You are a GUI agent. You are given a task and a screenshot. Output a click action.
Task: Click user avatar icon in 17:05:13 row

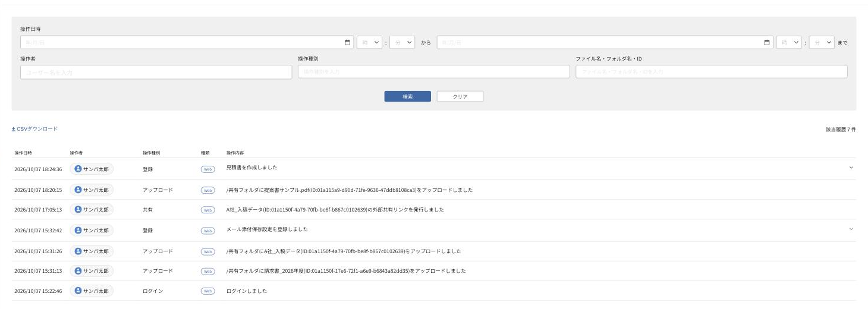pyautogui.click(x=78, y=210)
